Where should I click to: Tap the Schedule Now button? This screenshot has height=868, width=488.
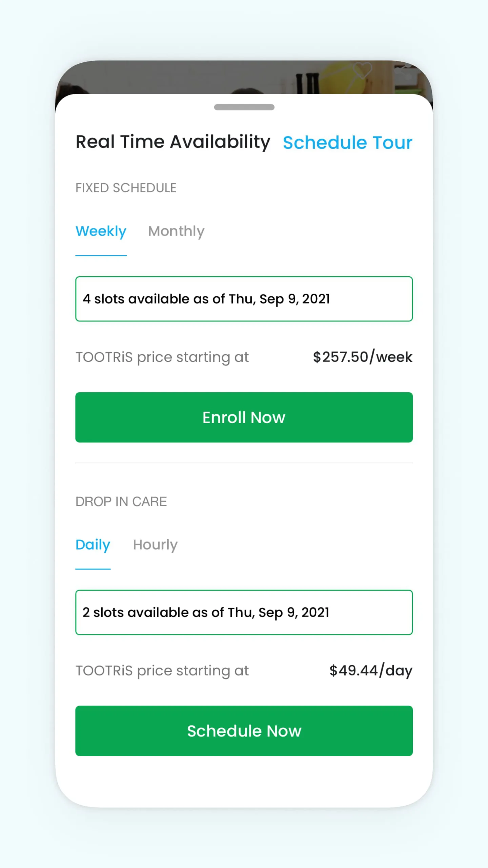[x=244, y=731]
